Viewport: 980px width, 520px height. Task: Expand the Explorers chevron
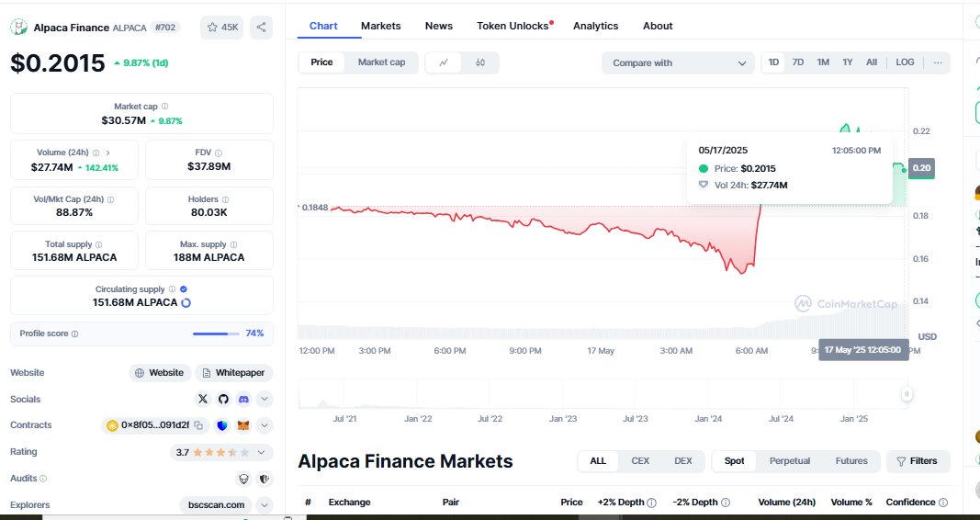265,505
